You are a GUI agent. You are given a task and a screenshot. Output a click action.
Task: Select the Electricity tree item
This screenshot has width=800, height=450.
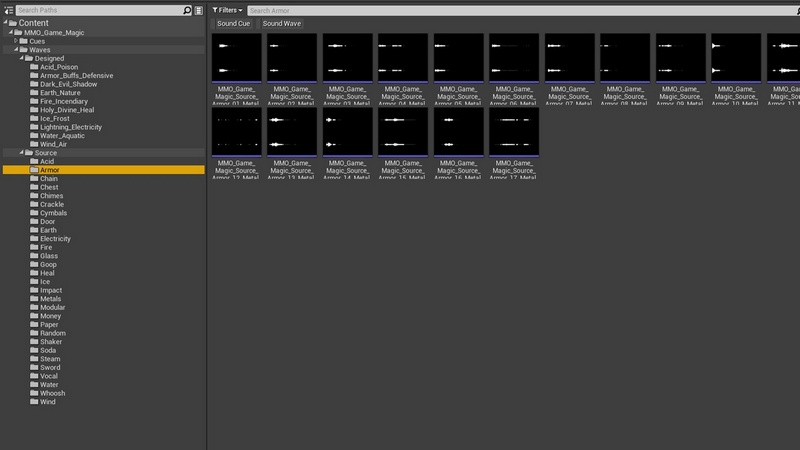coord(54,239)
